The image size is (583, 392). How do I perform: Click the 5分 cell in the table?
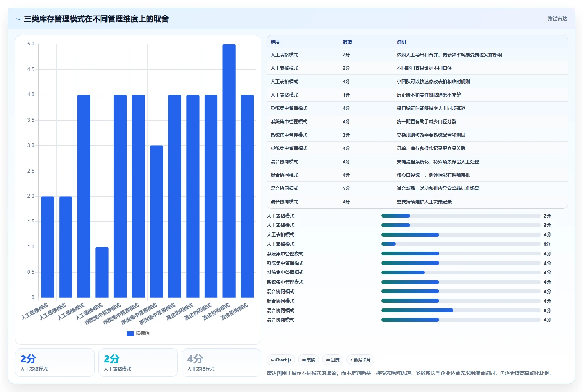[x=346, y=189]
